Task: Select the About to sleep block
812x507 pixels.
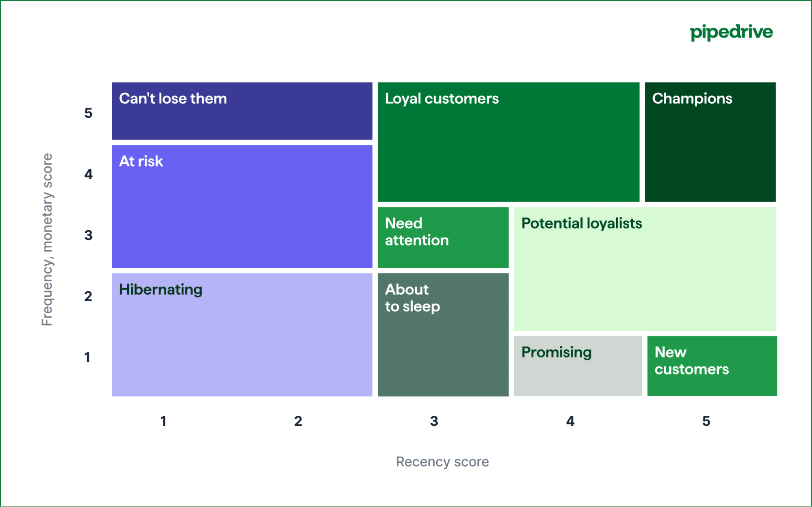Action: click(x=443, y=334)
